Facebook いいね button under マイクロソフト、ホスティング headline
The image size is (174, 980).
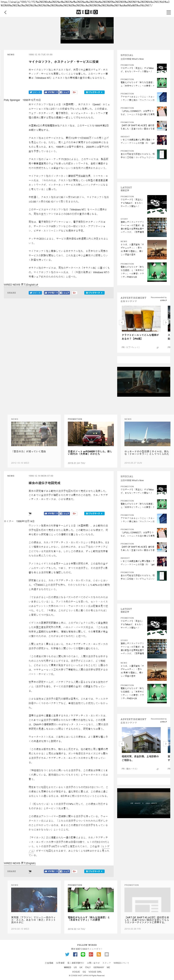(x=51, y=92)
